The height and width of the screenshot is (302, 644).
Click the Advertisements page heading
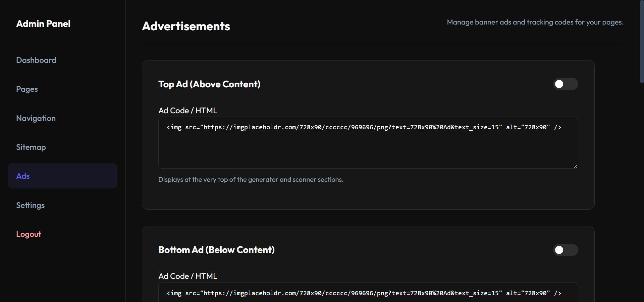tap(186, 26)
